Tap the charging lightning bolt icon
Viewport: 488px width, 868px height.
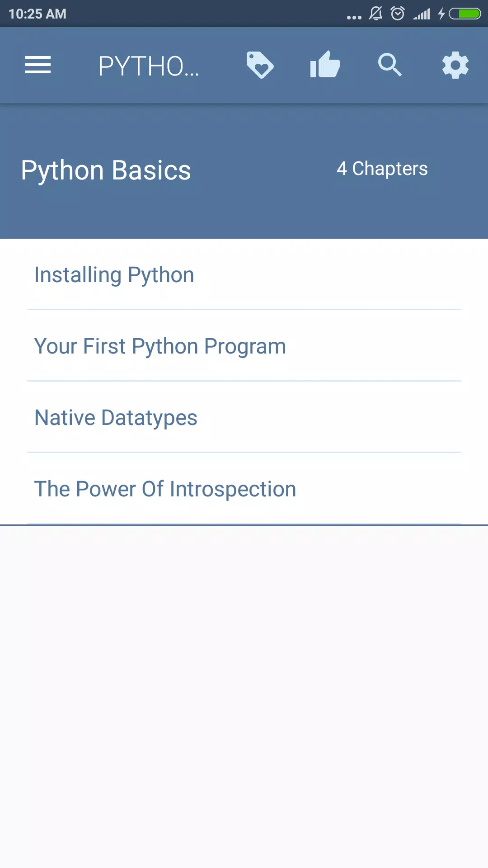441,14
